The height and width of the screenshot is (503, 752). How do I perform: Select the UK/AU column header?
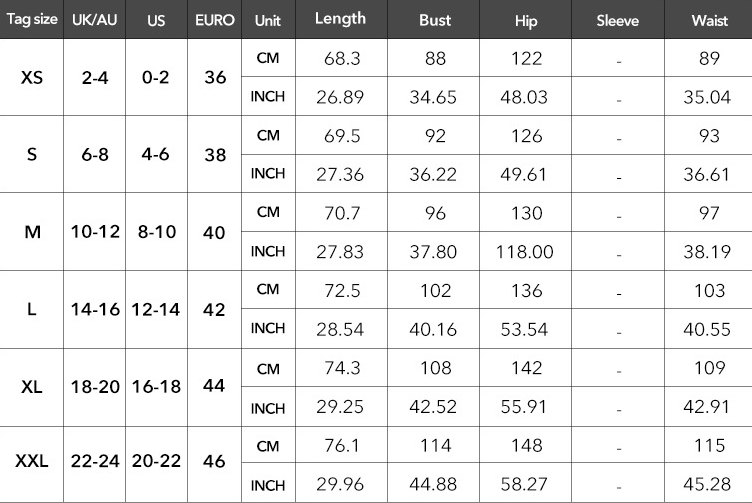click(95, 20)
